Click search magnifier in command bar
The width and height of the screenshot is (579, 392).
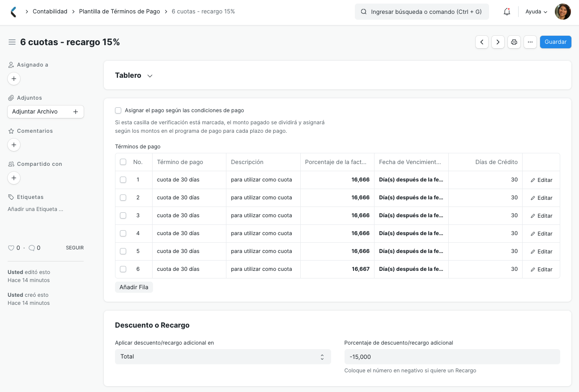[364, 12]
